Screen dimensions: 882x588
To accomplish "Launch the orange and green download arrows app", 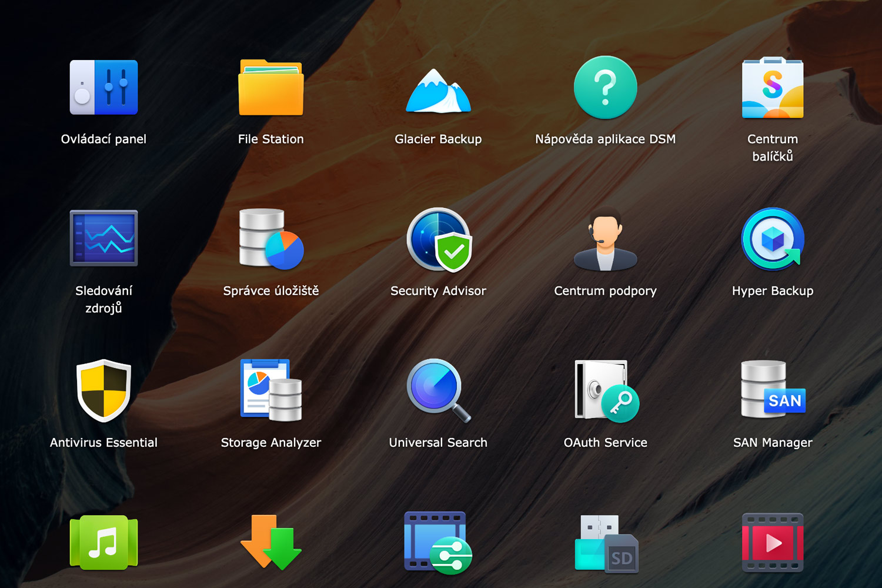I will [x=270, y=542].
